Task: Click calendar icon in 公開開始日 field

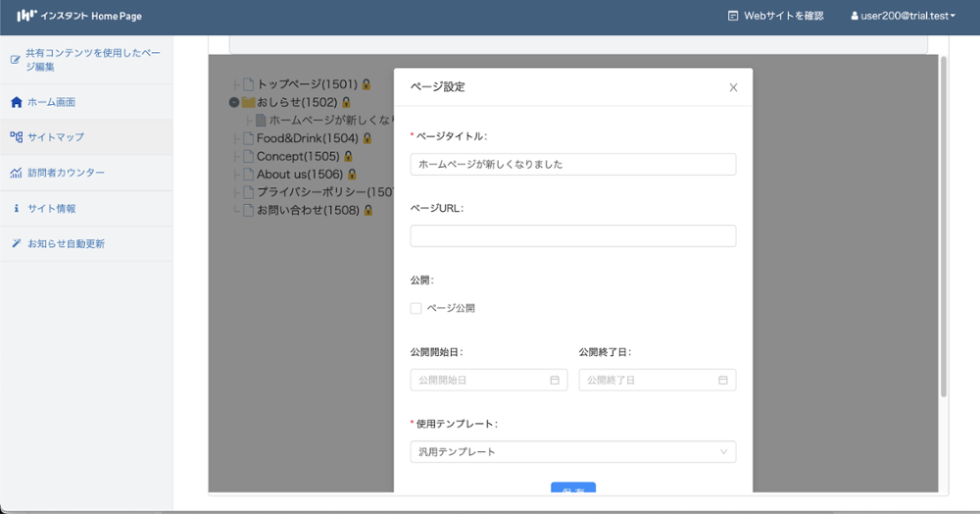Action: click(554, 380)
